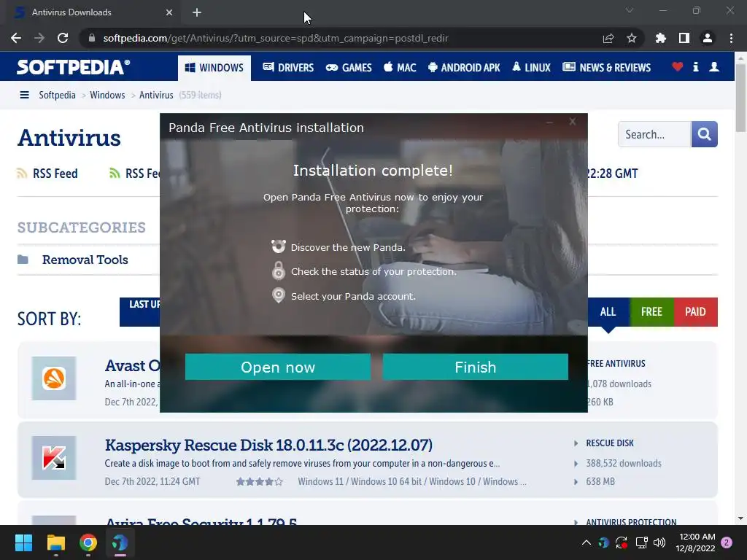The width and height of the screenshot is (747, 560).
Task: Open Panda with the Open now button
Action: tap(278, 367)
